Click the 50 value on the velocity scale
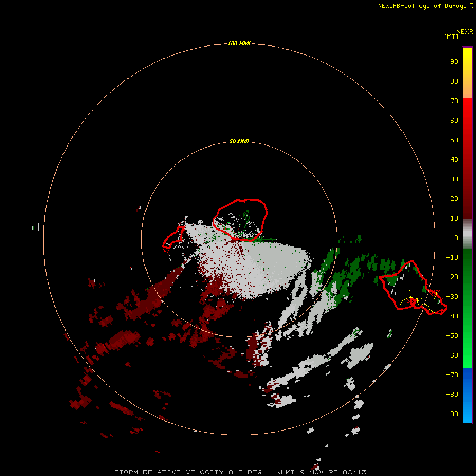The image size is (476, 476). (454, 140)
